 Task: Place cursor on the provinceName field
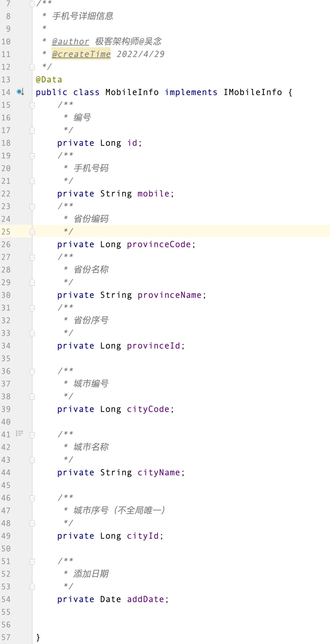coord(169,295)
